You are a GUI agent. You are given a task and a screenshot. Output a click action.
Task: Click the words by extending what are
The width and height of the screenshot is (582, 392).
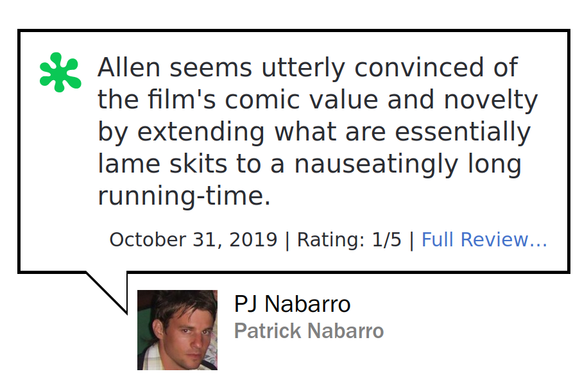pos(242,132)
